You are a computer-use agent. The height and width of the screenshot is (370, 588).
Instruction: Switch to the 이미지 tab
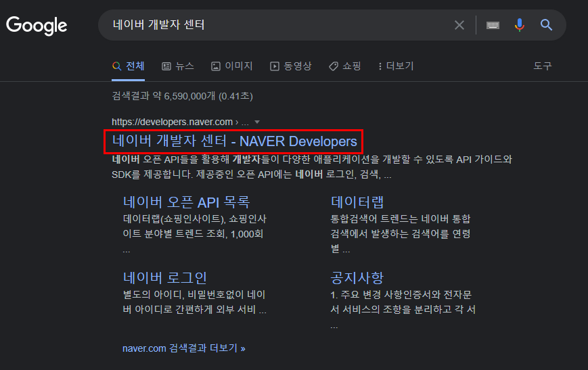point(232,66)
